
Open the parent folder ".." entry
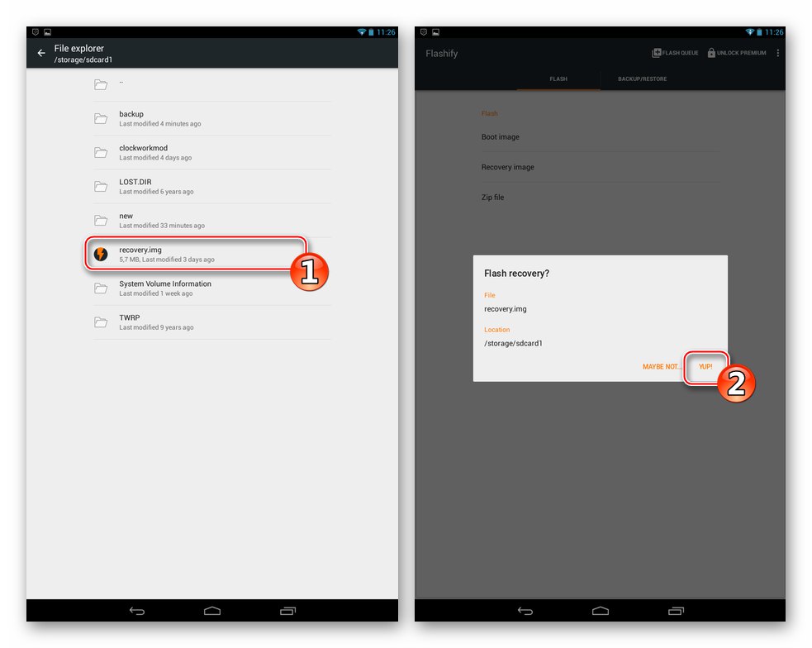pyautogui.click(x=212, y=84)
